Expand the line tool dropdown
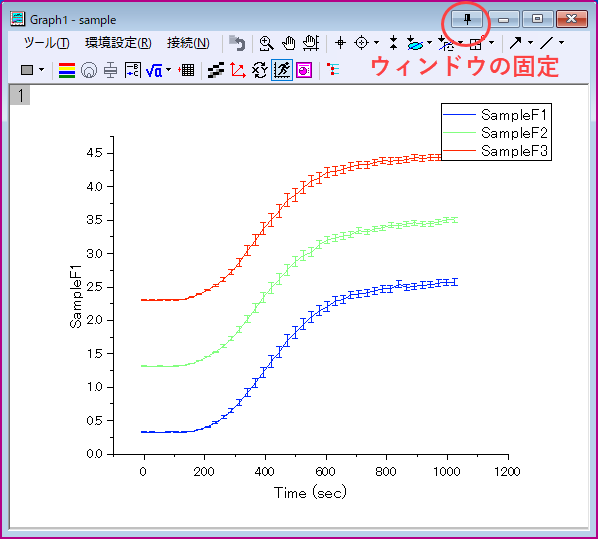Screen dimensions: 598x539 click(561, 43)
